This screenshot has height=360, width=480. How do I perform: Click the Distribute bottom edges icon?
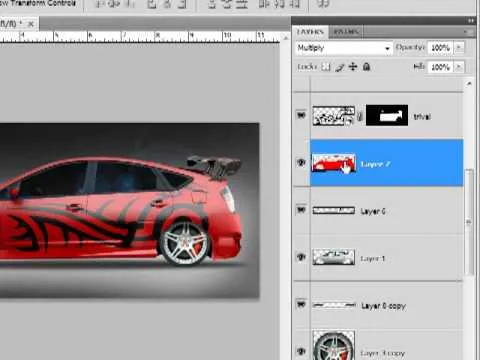click(242, 3)
